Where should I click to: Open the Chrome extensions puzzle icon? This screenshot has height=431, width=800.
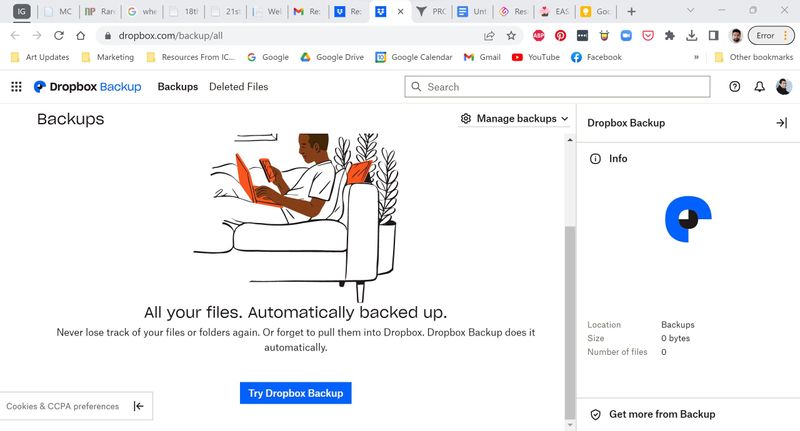[669, 35]
